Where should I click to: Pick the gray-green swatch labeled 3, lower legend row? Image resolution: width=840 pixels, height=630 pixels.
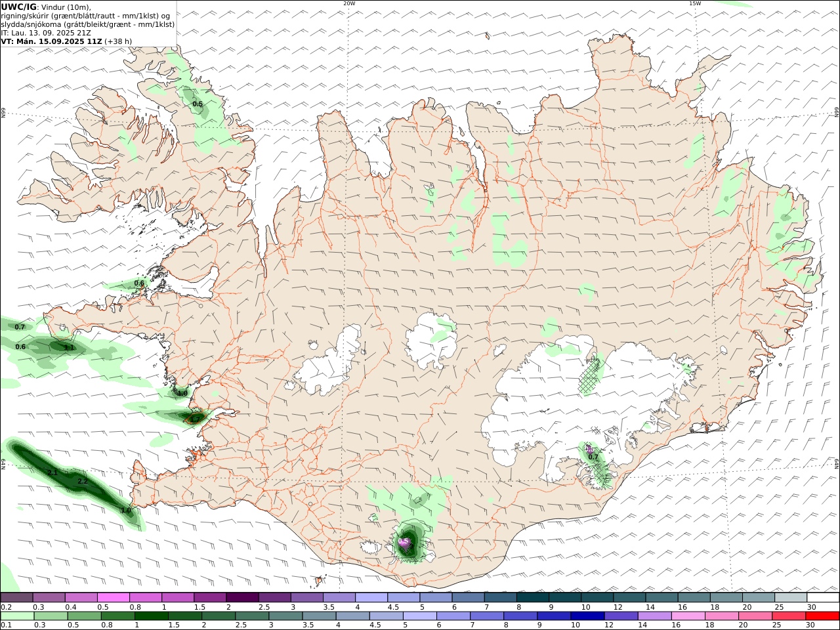[285, 616]
